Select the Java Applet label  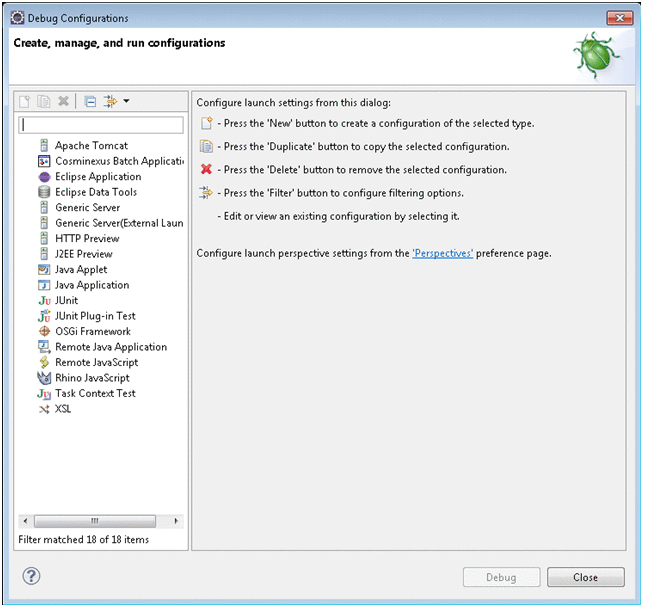81,270
